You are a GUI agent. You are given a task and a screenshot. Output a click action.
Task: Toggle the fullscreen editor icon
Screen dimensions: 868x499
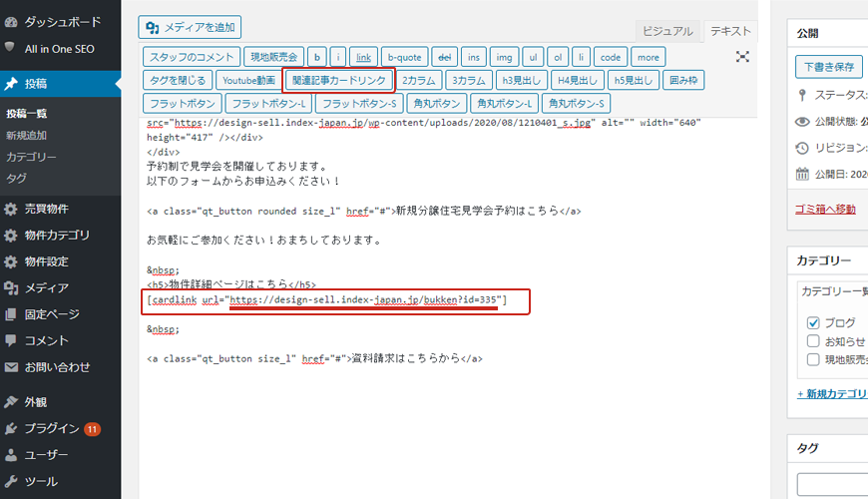pos(742,57)
